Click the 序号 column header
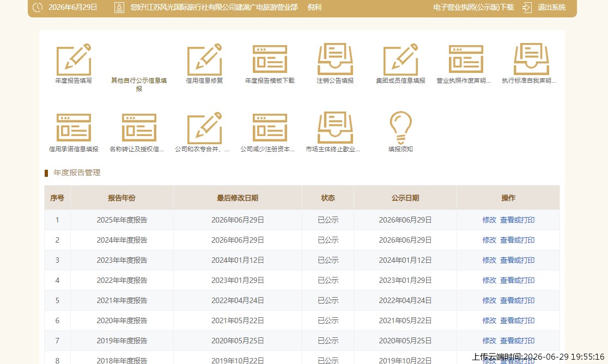Viewport: 608px width, 364px height. (x=57, y=198)
